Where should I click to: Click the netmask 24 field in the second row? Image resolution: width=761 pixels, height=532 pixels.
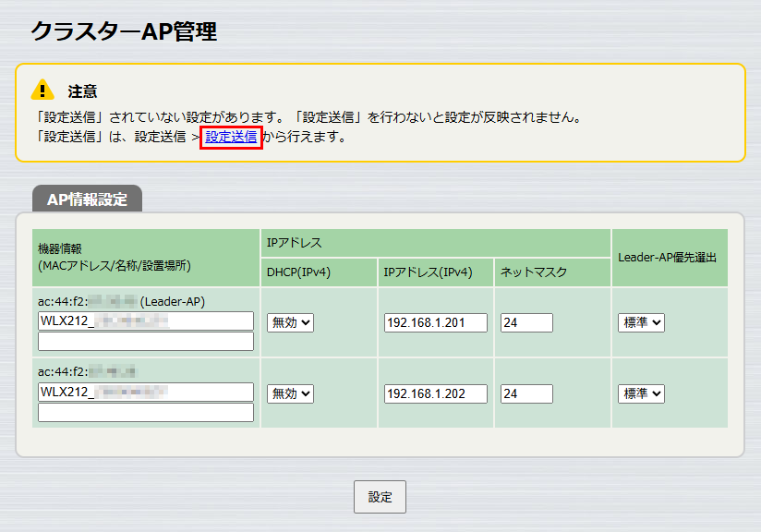525,393
